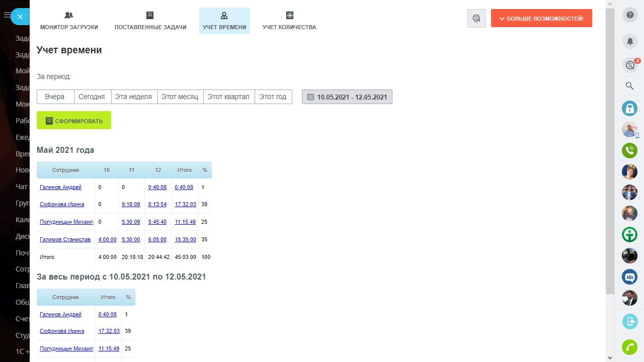Click the search-chat icon button near top
The height and width of the screenshot is (362, 644).
click(476, 18)
